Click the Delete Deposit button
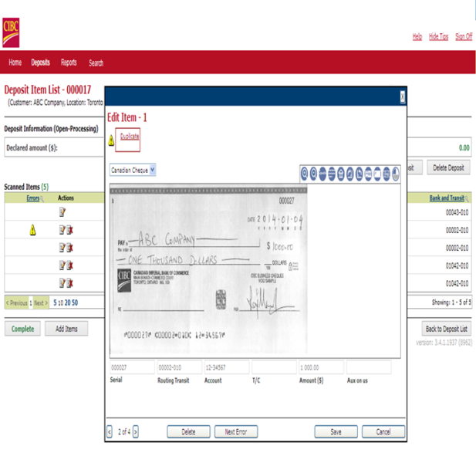 (x=448, y=167)
